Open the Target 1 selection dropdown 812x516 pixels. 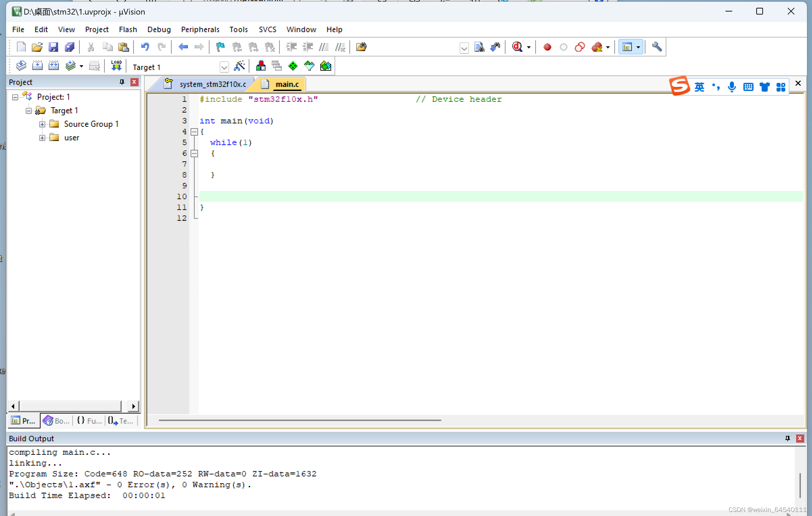coord(224,67)
